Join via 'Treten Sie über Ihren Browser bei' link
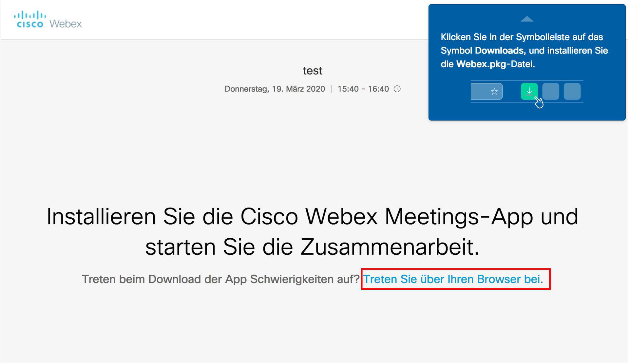 pos(452,279)
